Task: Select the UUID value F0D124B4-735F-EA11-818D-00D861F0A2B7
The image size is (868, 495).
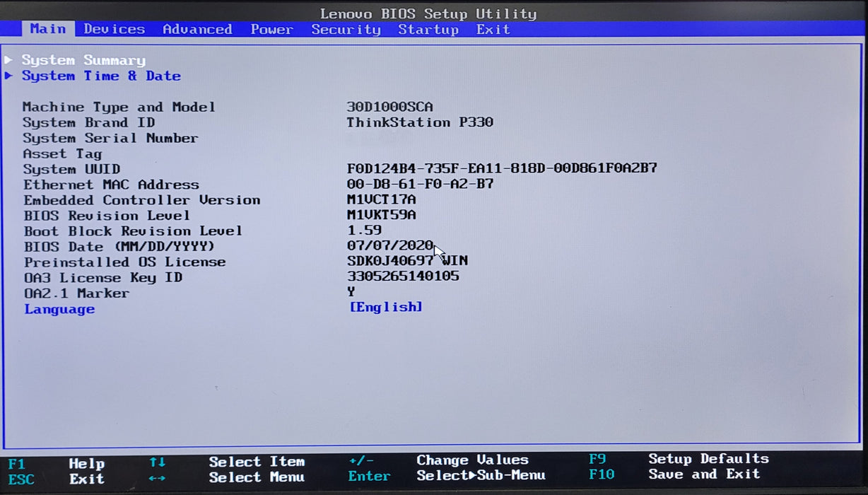Action: 502,168
